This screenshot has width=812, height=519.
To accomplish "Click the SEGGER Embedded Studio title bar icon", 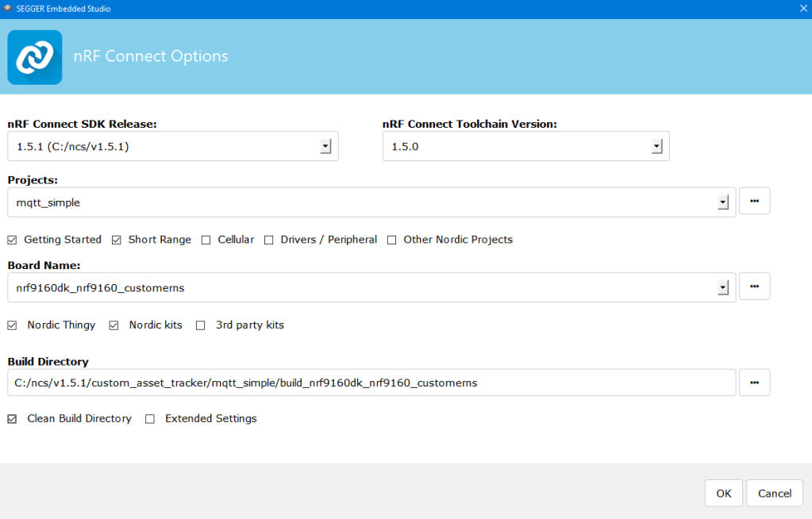I will (x=8, y=8).
